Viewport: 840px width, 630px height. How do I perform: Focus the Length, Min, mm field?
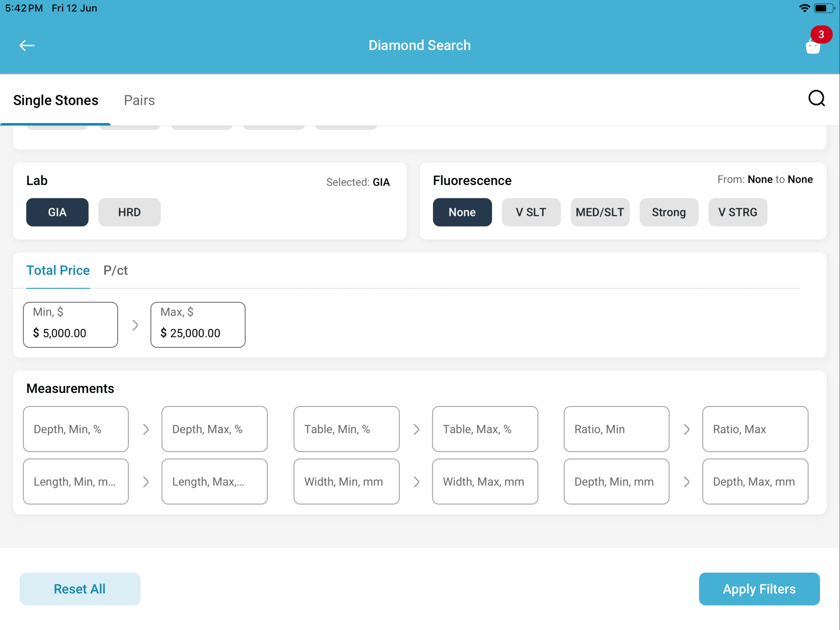coord(76,481)
